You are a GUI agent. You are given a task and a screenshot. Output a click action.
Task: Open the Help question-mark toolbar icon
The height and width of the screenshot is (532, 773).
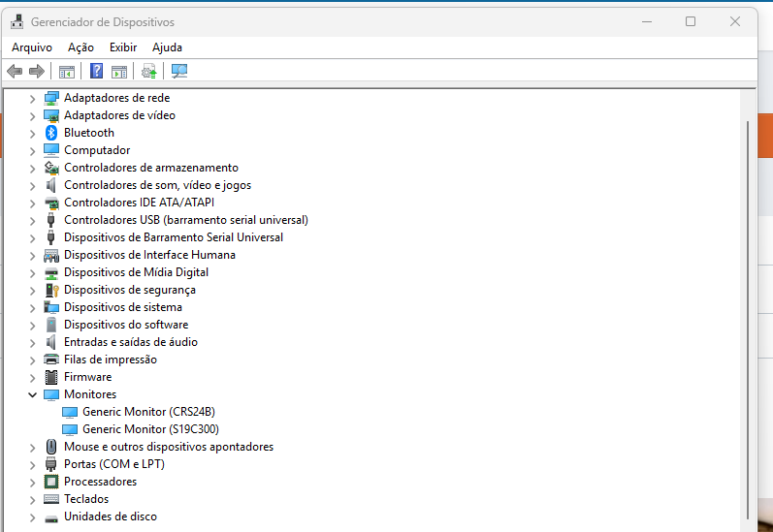(x=97, y=71)
